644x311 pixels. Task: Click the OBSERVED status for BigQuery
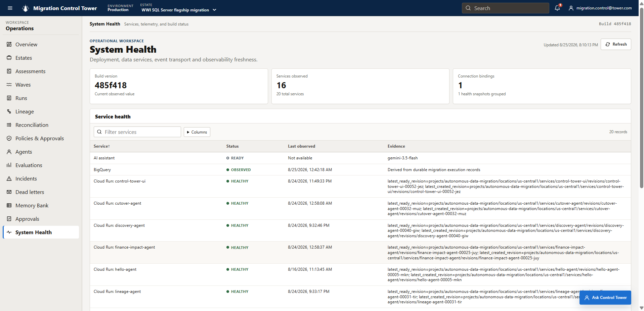239,170
